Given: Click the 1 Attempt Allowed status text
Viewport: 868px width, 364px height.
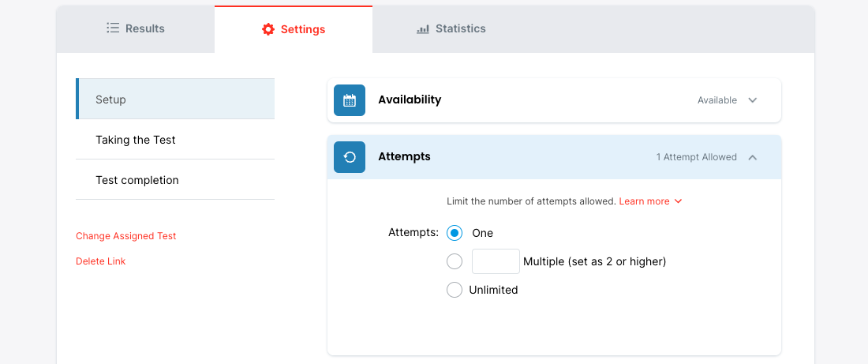Looking at the screenshot, I should coord(696,157).
